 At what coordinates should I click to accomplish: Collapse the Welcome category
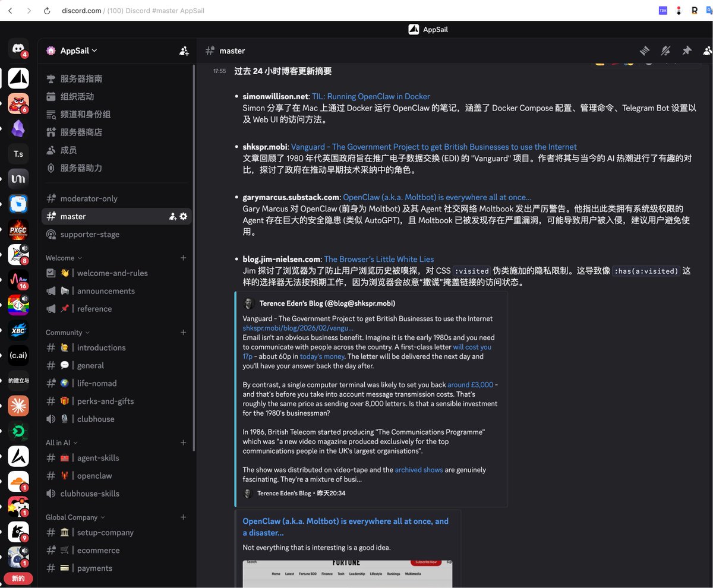64,258
